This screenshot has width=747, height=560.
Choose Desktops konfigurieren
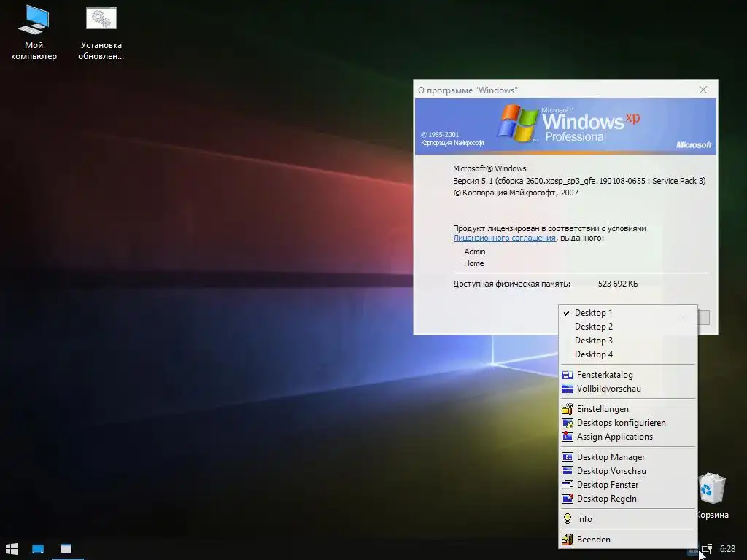(x=627, y=423)
